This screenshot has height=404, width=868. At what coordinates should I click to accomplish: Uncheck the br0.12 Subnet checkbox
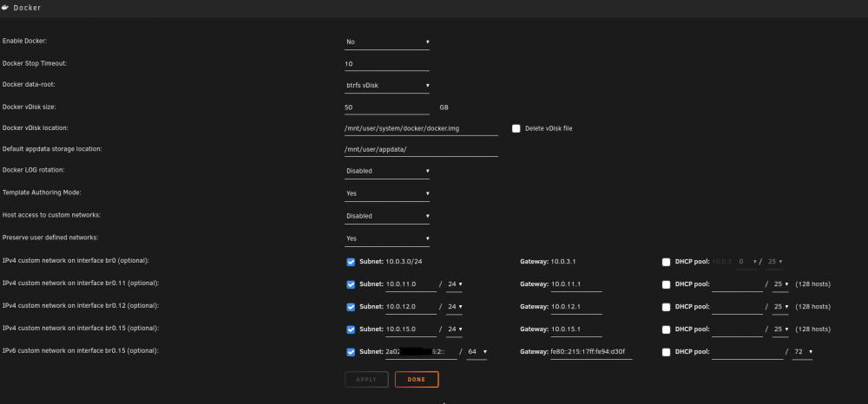click(351, 307)
